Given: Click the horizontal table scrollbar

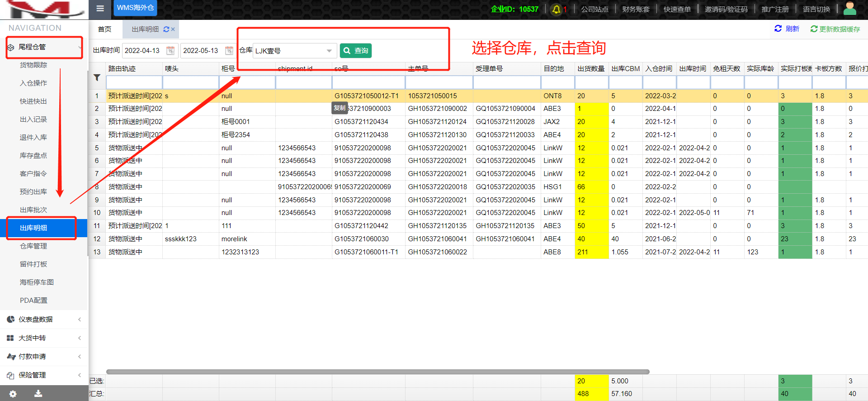Looking at the screenshot, I should 377,372.
